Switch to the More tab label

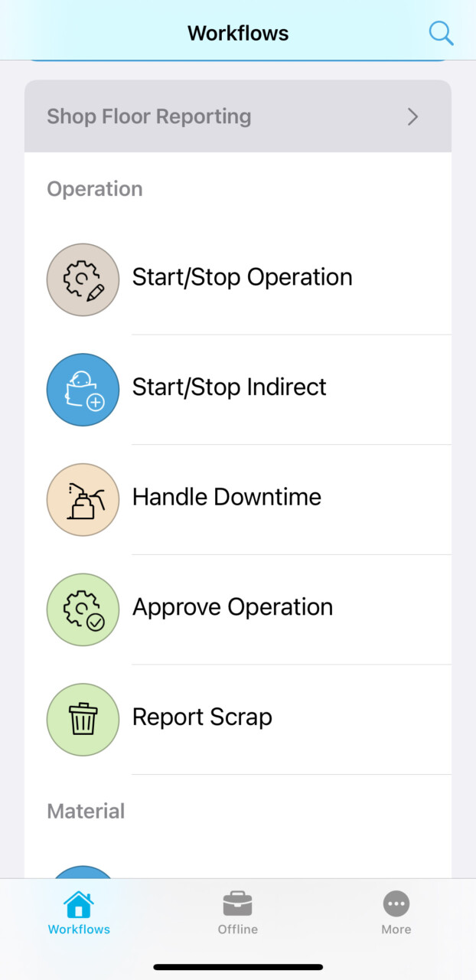(x=396, y=929)
